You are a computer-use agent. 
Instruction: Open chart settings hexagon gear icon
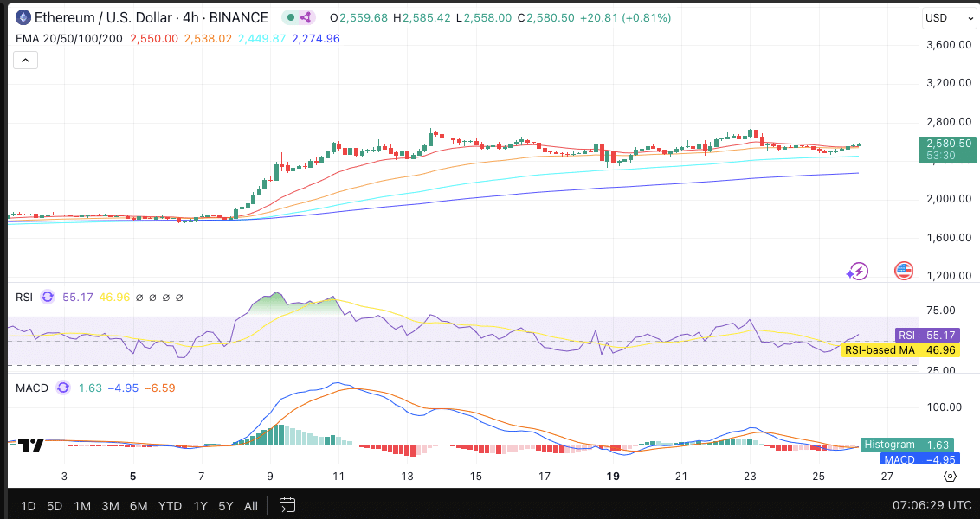point(950,477)
